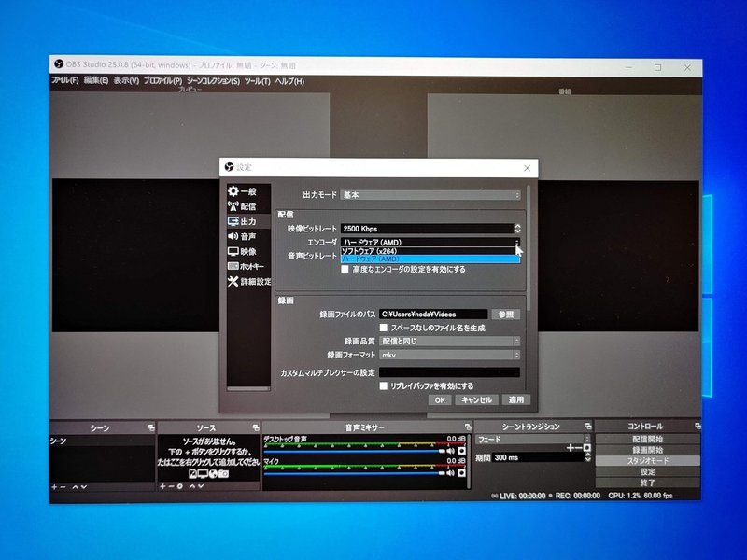Mute the デスクトップ音声 speaker icon
The width and height of the screenshot is (747, 560).
point(450,451)
